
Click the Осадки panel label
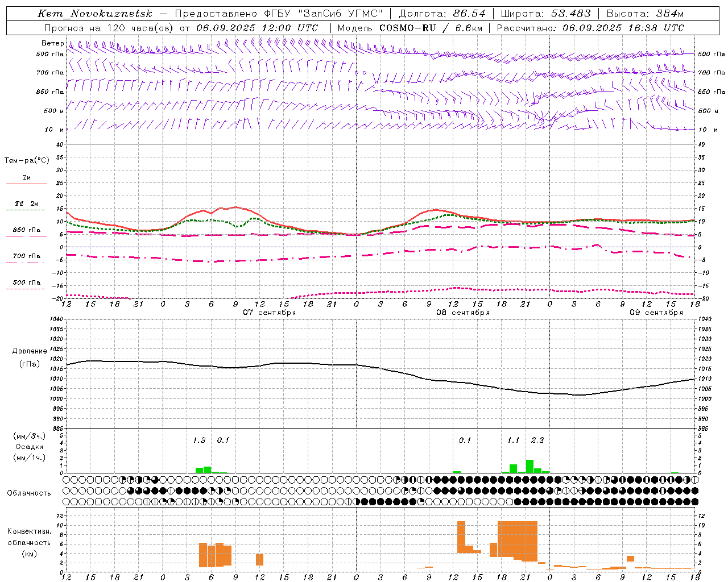coord(30,447)
